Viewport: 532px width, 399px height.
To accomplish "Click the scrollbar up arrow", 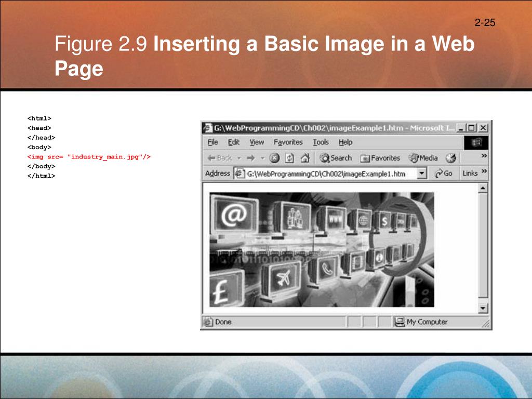I will coord(483,188).
